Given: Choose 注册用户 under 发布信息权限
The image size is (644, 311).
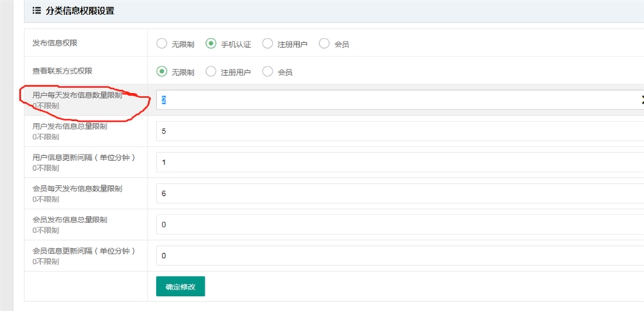Looking at the screenshot, I should pos(268,44).
